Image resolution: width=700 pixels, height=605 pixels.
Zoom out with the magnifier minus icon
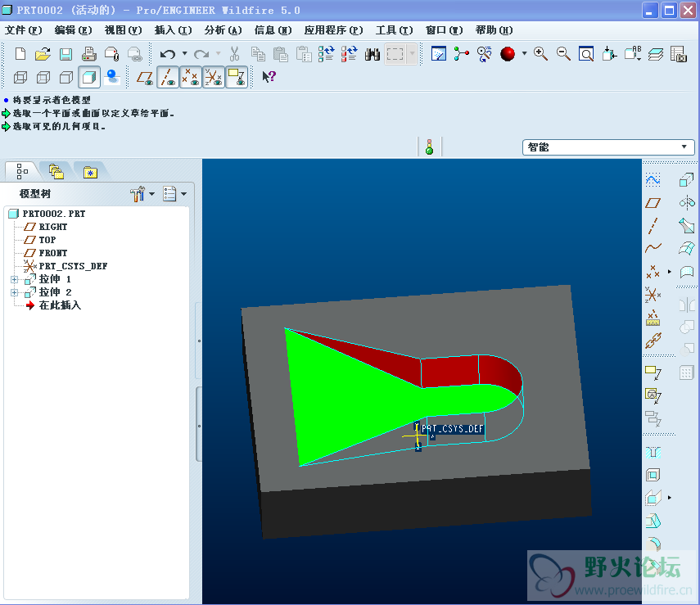pyautogui.click(x=563, y=54)
